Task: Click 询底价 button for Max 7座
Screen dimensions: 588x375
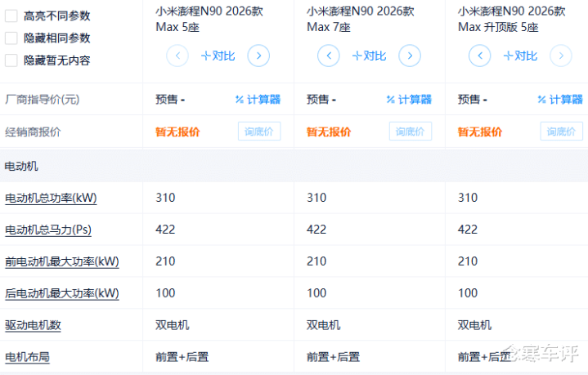Action: (411, 132)
